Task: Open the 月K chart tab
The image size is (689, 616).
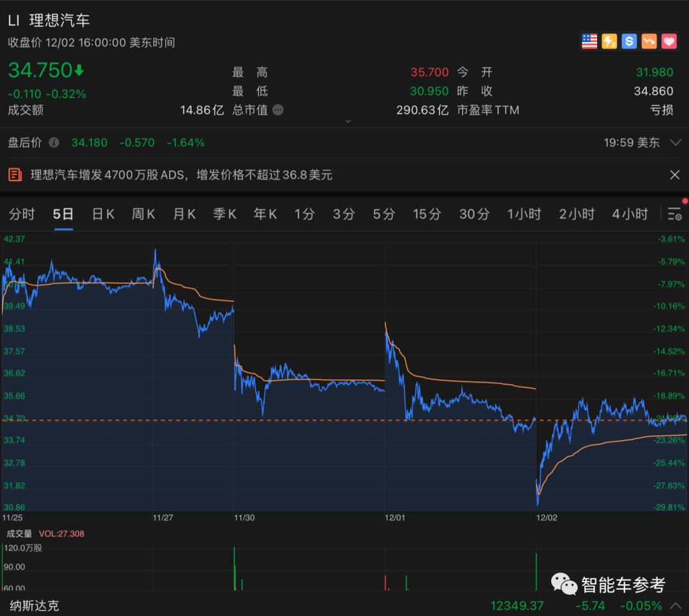Action: pos(184,214)
